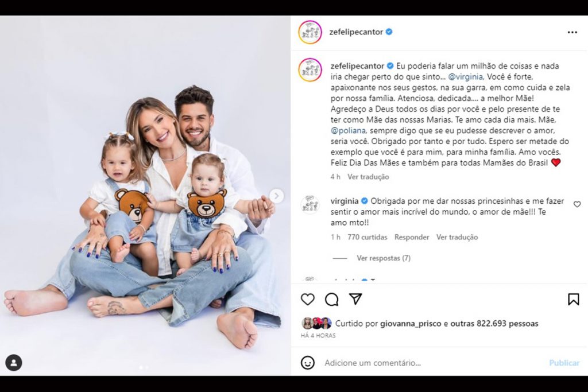Reply to virginia's comment via Responder
This screenshot has width=588, height=392.
tap(412, 237)
